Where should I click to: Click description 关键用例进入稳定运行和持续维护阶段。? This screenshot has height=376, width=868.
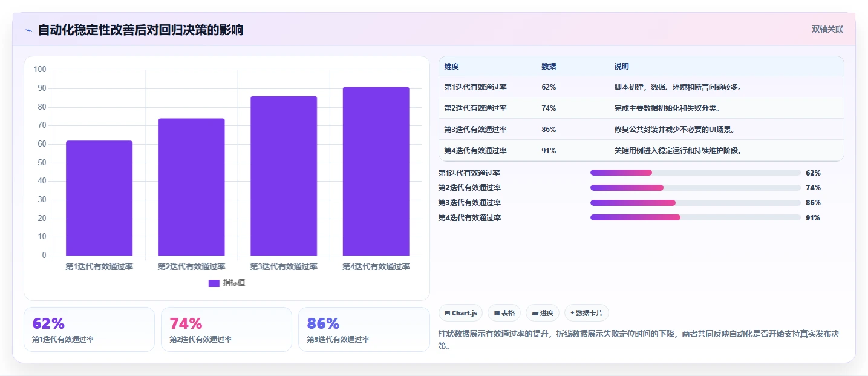(678, 151)
